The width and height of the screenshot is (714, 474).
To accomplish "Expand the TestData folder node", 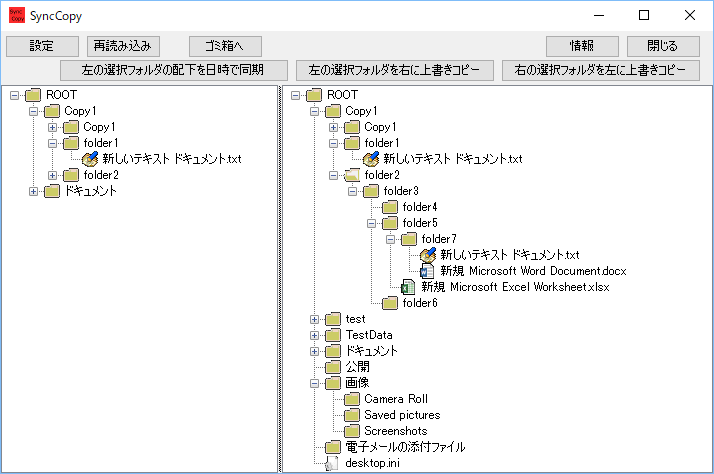I will pos(315,335).
